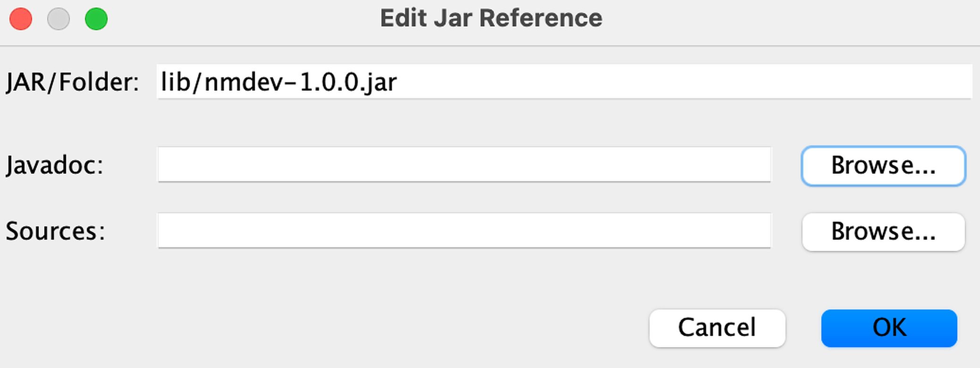Browse for a Sources location
The image size is (980, 368).
tap(883, 232)
